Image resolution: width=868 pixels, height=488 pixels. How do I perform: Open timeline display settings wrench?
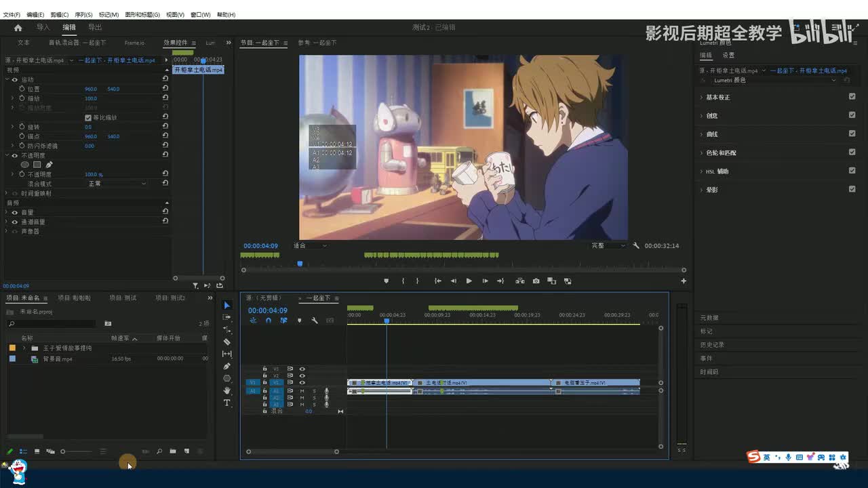point(315,321)
